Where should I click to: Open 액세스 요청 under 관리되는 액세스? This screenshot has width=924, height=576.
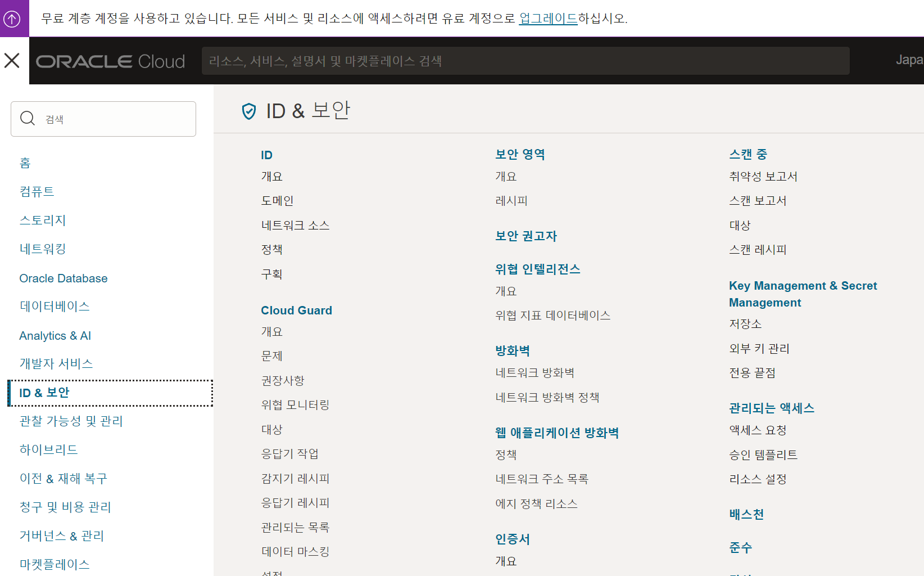point(758,430)
